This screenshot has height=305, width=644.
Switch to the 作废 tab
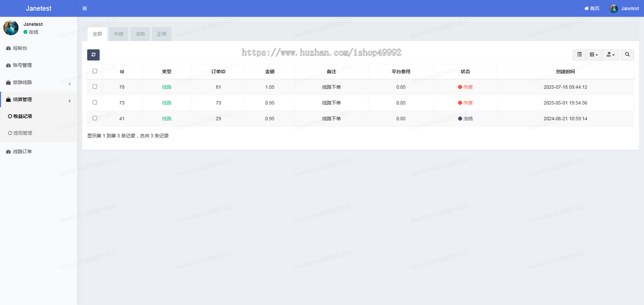pos(119,34)
